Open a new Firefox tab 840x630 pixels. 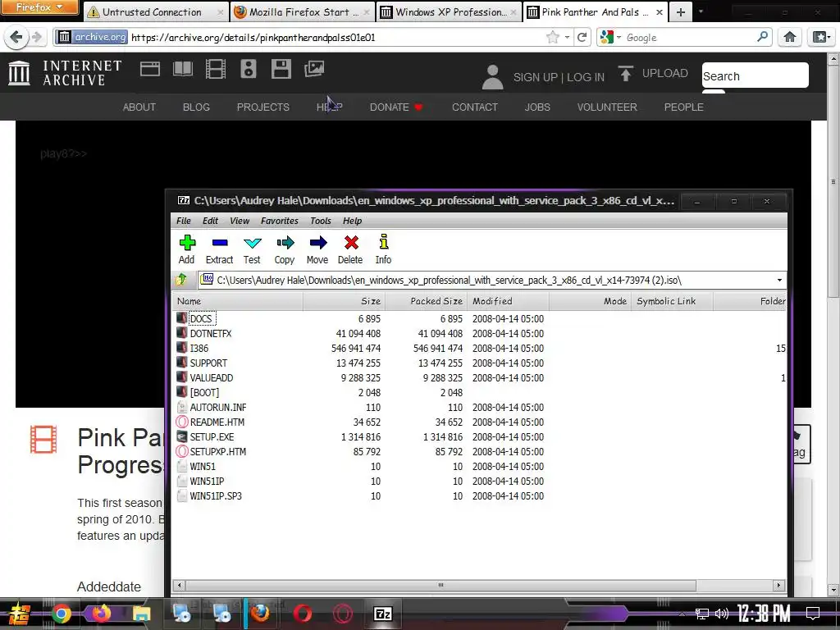(x=681, y=11)
